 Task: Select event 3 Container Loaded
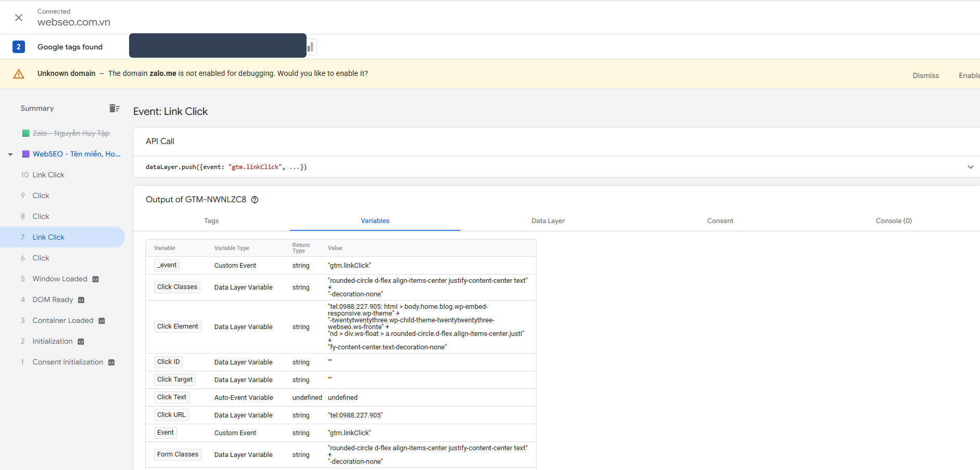62,320
